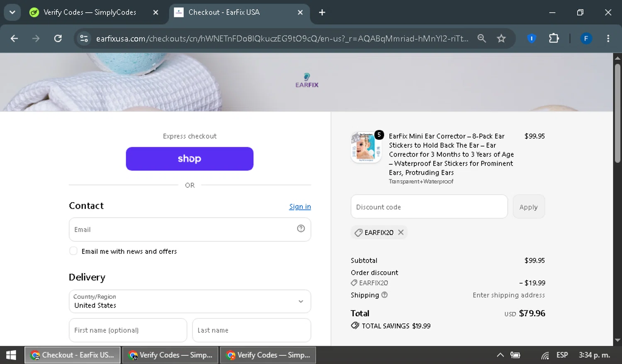This screenshot has width=622, height=364.
Task: Open the Bitwarden extension icon
Action: pyautogui.click(x=532, y=39)
